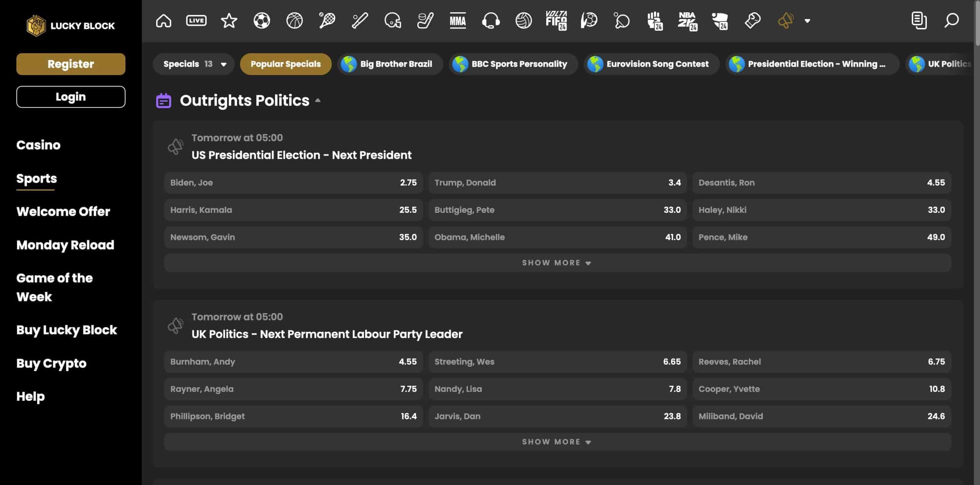Open the NBA 2K24 icon

click(688, 21)
